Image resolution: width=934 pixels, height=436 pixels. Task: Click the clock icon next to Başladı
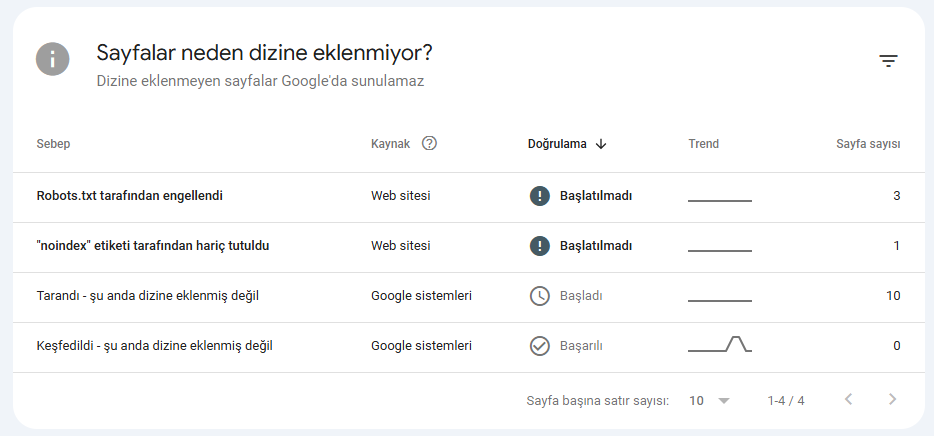(540, 296)
